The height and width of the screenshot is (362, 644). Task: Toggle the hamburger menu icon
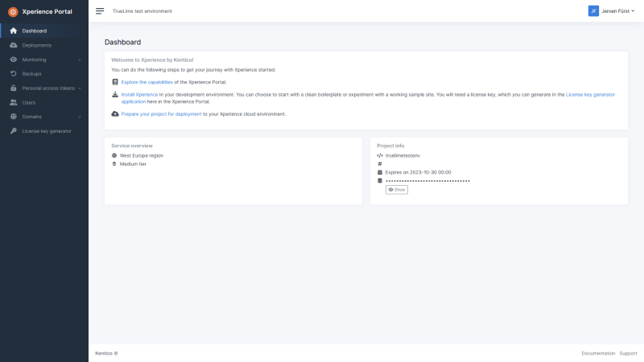point(100,11)
